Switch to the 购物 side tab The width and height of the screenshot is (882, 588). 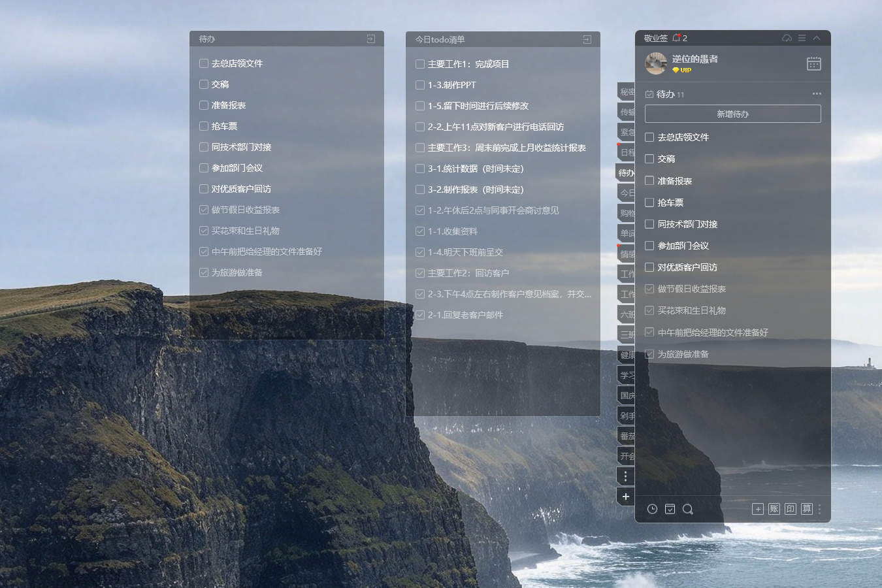[626, 213]
